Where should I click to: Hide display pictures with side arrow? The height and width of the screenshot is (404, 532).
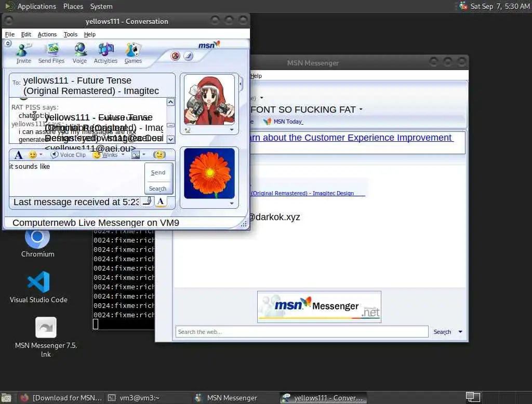click(x=241, y=83)
